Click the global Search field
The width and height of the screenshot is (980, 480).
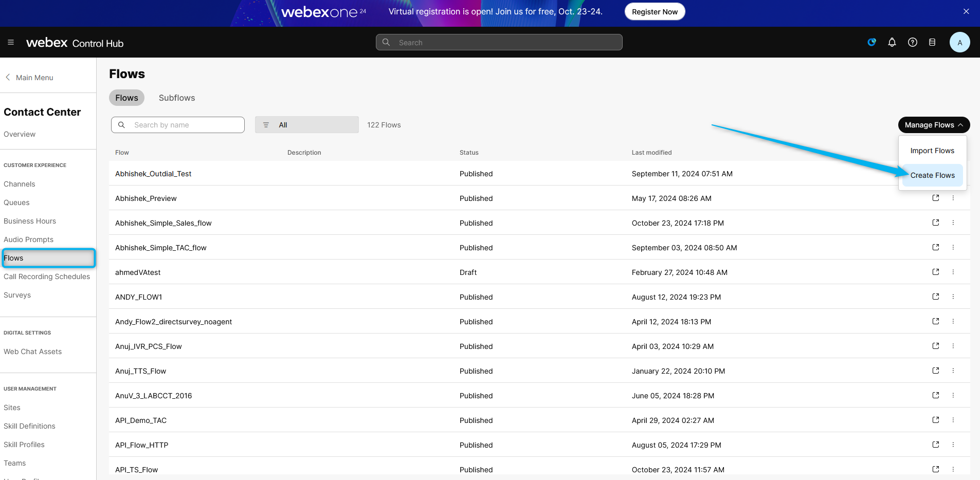click(499, 42)
